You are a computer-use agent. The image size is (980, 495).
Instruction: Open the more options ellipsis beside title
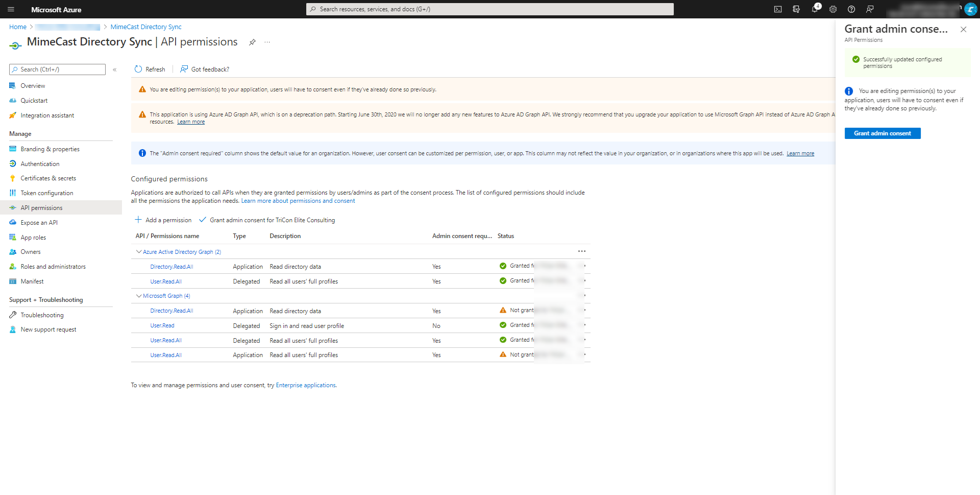(x=267, y=42)
